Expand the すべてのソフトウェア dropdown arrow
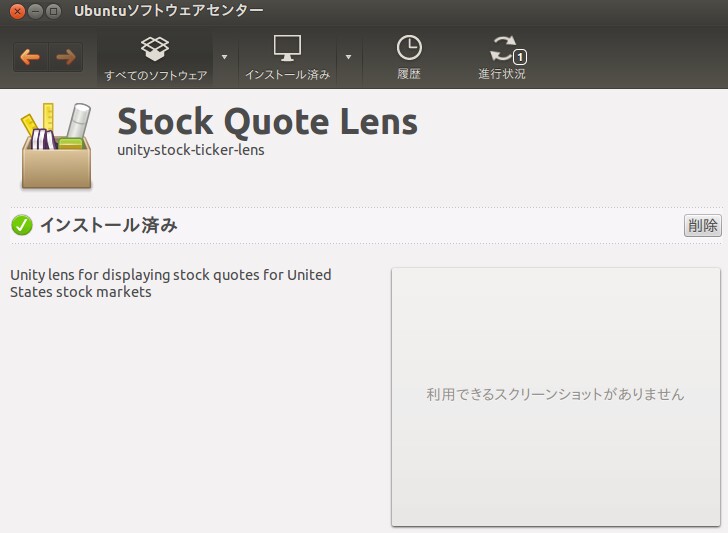The width and height of the screenshot is (728, 533). 225,58
